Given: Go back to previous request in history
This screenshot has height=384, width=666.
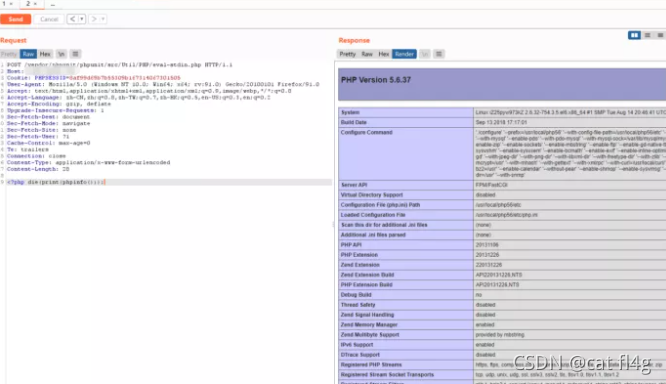Looking at the screenshot, I should coord(73,19).
